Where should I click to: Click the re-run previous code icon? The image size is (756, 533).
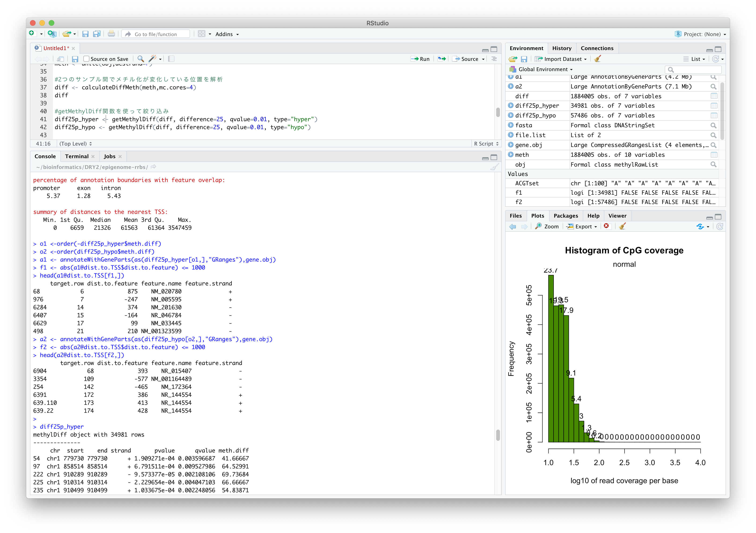(x=442, y=59)
